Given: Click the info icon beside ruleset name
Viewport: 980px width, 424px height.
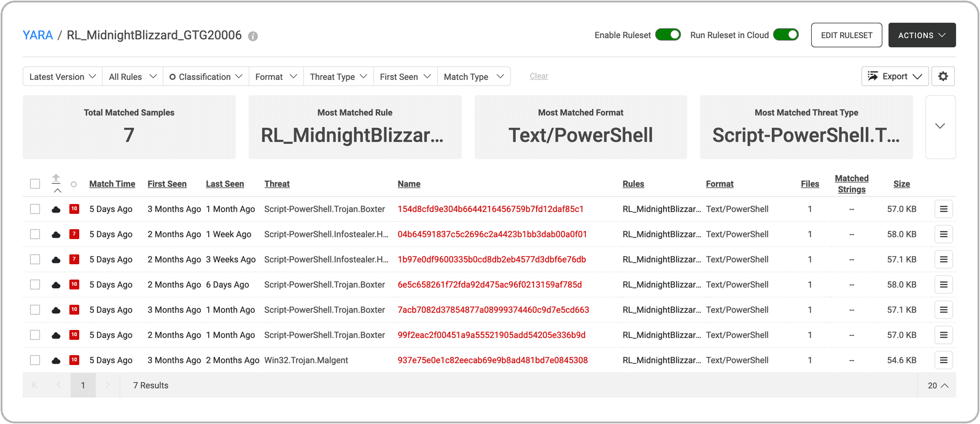Looking at the screenshot, I should [x=253, y=36].
